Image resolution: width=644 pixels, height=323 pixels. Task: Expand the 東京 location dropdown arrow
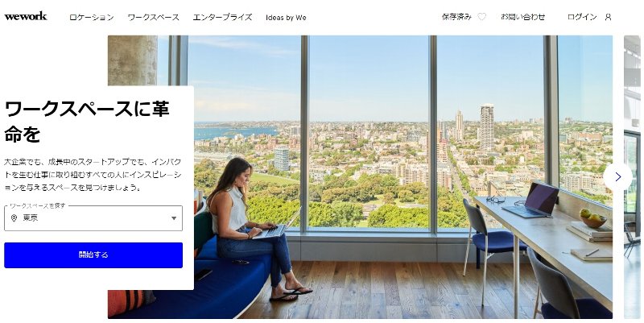click(x=174, y=218)
